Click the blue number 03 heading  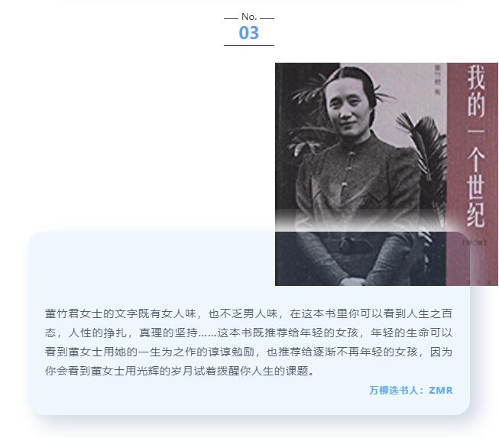click(x=249, y=33)
